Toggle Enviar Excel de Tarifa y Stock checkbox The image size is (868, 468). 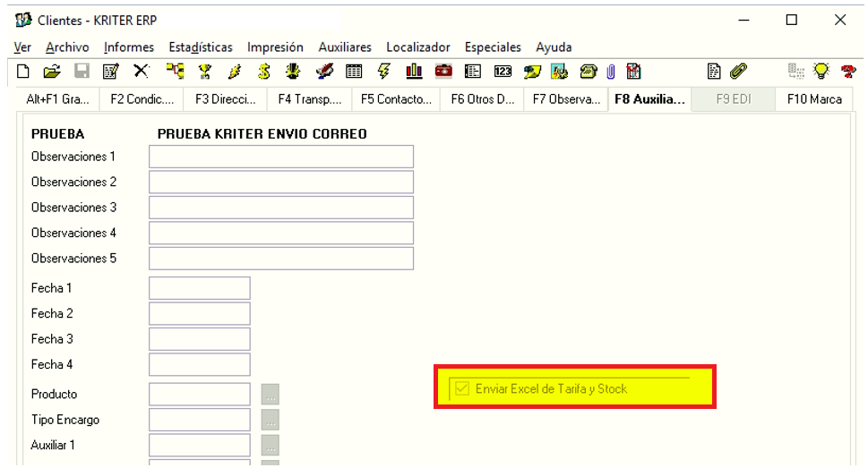[462, 389]
